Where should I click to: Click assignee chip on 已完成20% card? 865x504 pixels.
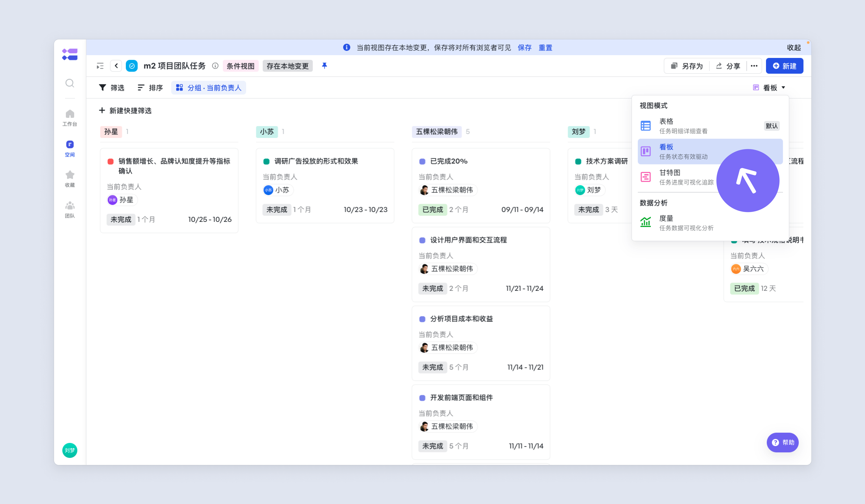coord(448,190)
